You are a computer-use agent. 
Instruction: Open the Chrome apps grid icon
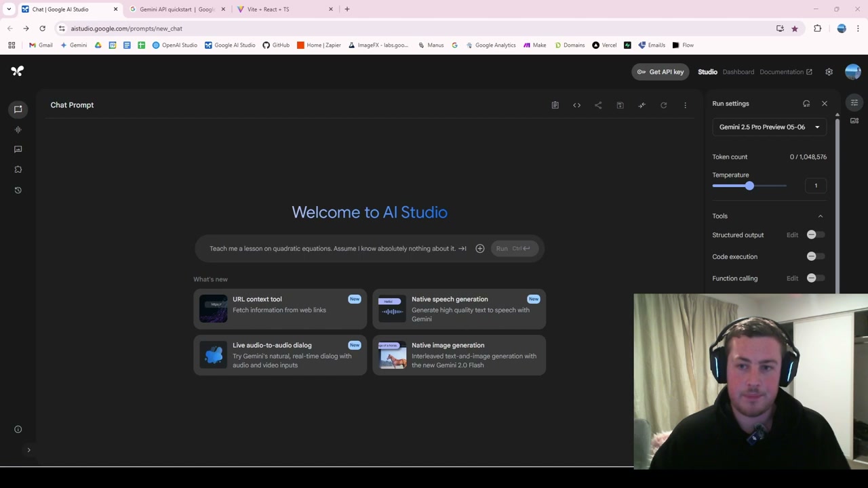12,45
